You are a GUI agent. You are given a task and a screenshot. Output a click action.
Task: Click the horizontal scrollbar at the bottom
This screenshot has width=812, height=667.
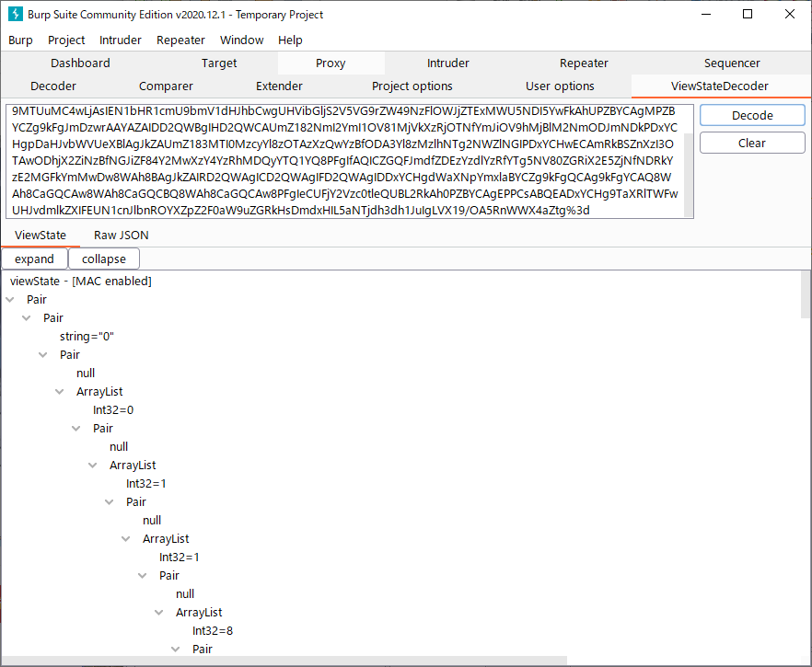[284, 661]
